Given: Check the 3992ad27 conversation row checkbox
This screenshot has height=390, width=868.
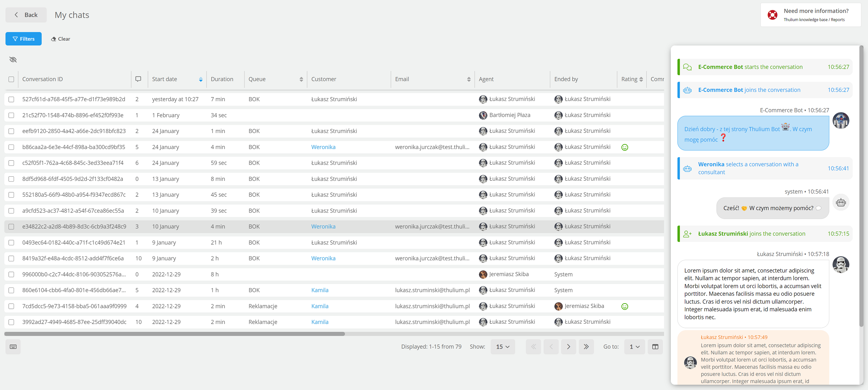Looking at the screenshot, I should (11, 322).
